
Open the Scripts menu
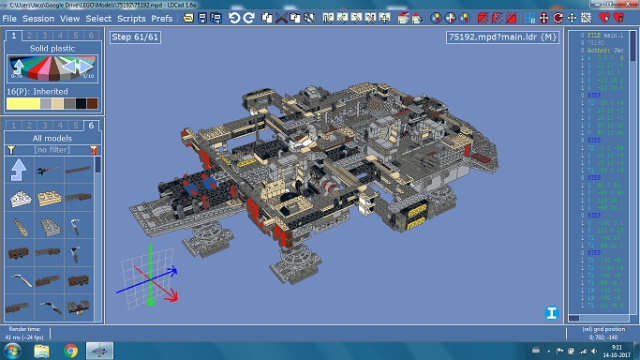tap(131, 19)
